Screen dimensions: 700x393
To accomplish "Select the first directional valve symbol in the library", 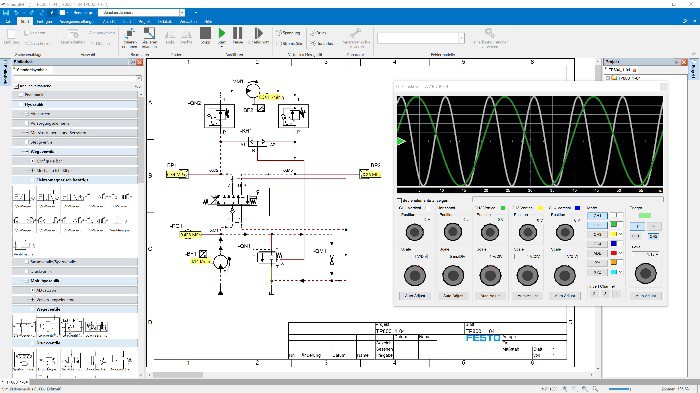I will [x=23, y=197].
